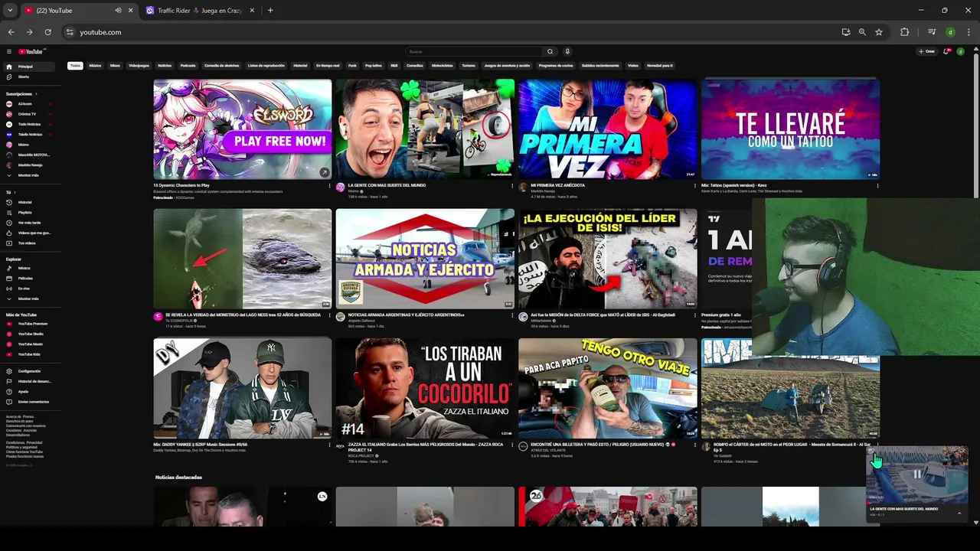This screenshot has width=980, height=551.
Task: Open Videos que me gustan
Action: pyautogui.click(x=29, y=233)
